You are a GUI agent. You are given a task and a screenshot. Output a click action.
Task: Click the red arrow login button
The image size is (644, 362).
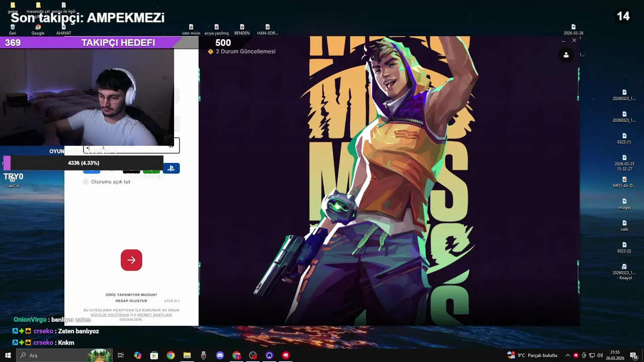131,260
